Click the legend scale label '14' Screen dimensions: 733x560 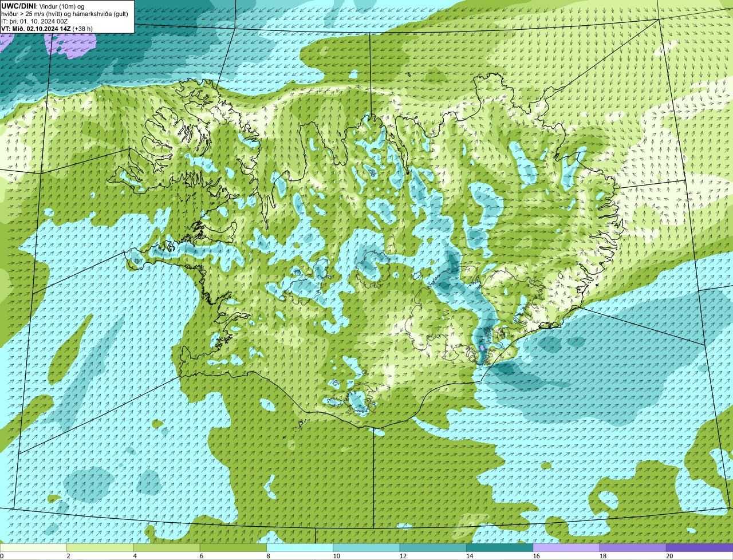(x=470, y=556)
